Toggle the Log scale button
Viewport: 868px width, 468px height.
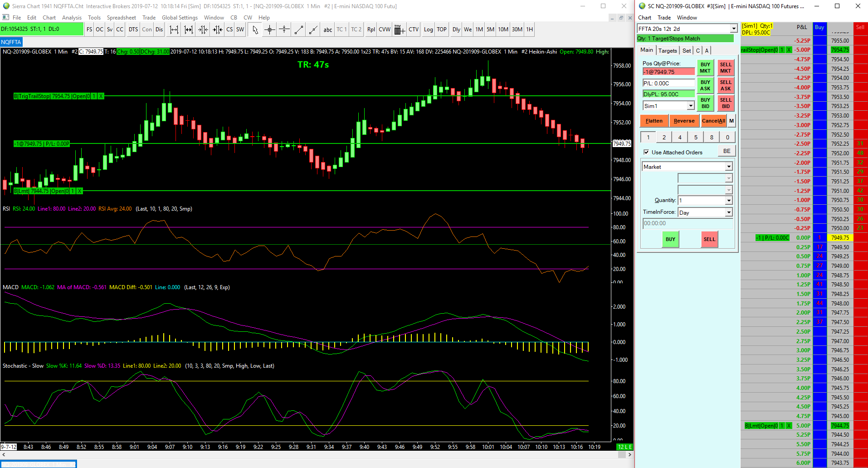coord(428,30)
